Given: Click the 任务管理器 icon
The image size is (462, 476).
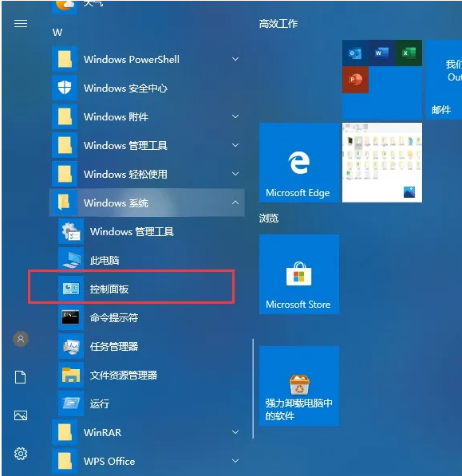Looking at the screenshot, I should 71,346.
